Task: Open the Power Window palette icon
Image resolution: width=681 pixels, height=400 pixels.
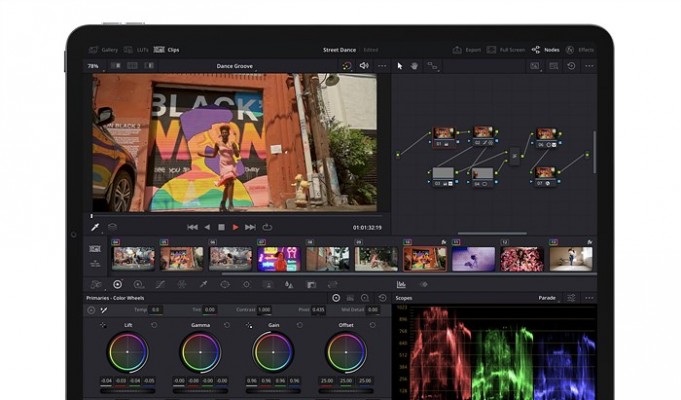Action: click(225, 284)
